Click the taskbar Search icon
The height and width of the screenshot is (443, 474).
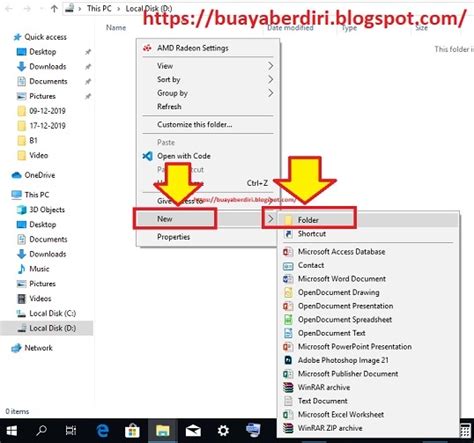41,431
